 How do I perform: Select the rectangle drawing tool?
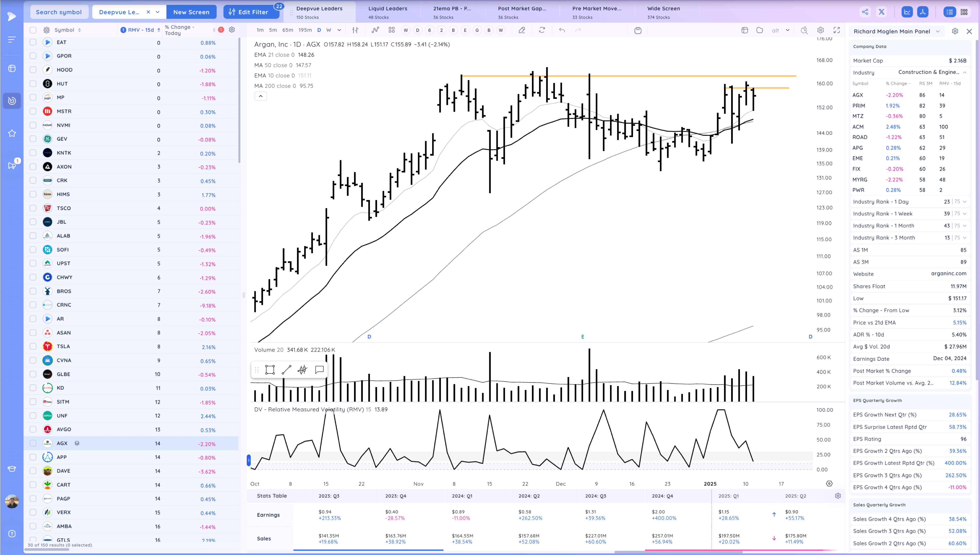point(270,370)
